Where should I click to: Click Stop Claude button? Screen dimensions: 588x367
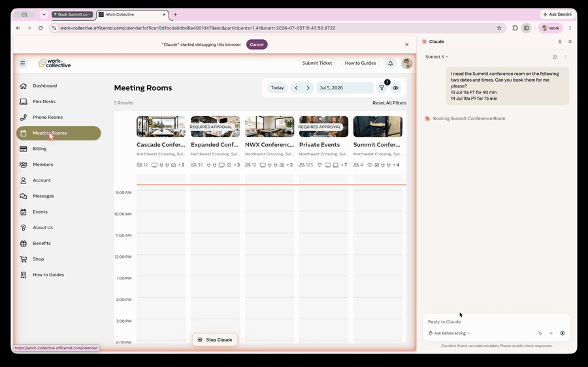[215, 340]
